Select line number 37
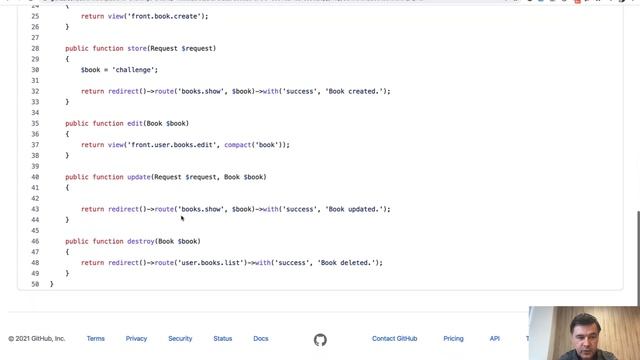The width and height of the screenshot is (640, 360). (35, 145)
